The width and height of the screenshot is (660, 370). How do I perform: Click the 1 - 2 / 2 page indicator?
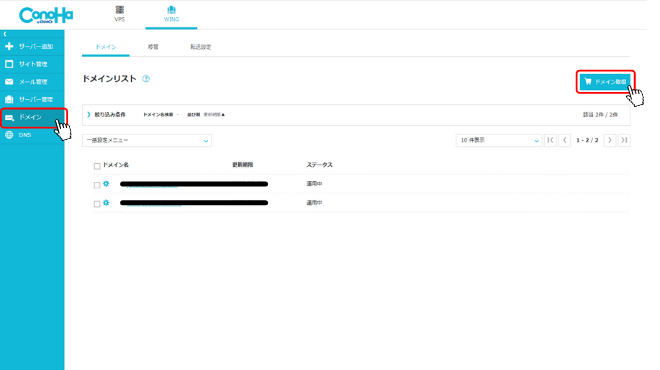point(587,140)
